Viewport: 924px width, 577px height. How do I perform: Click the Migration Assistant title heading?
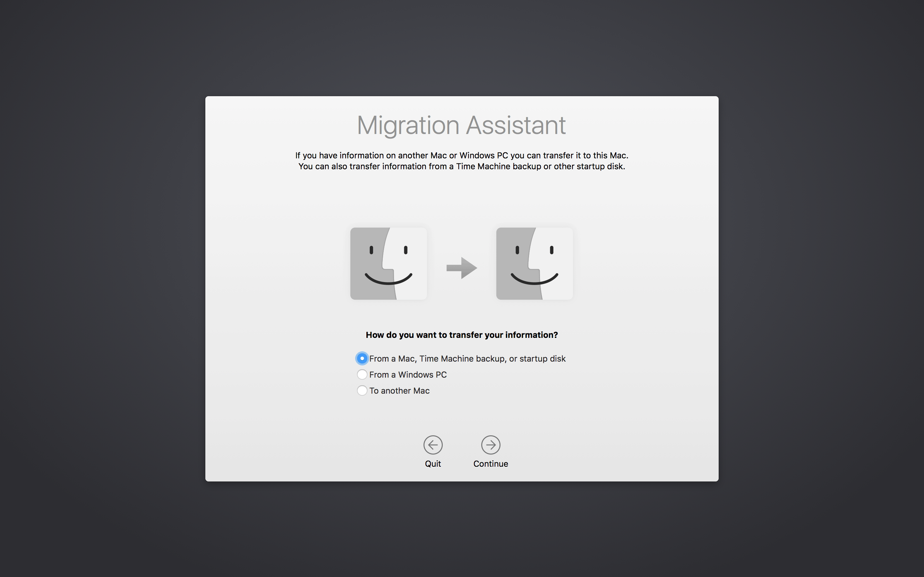coord(461,125)
